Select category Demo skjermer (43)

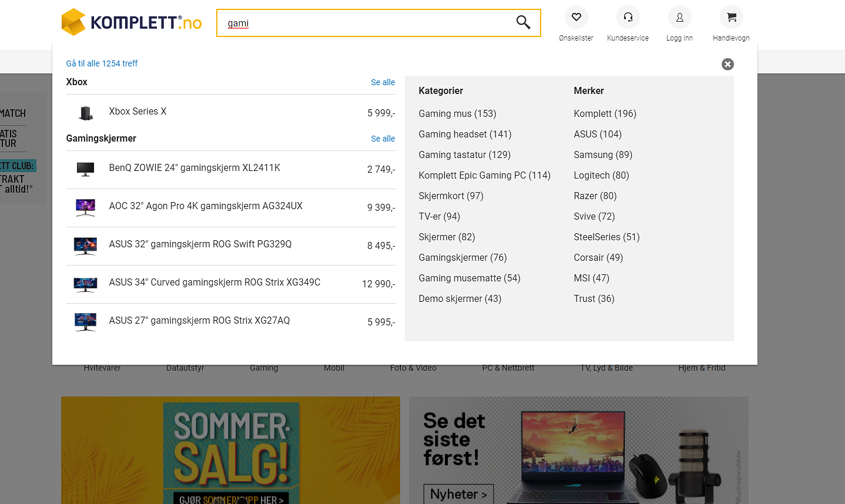[x=460, y=298]
